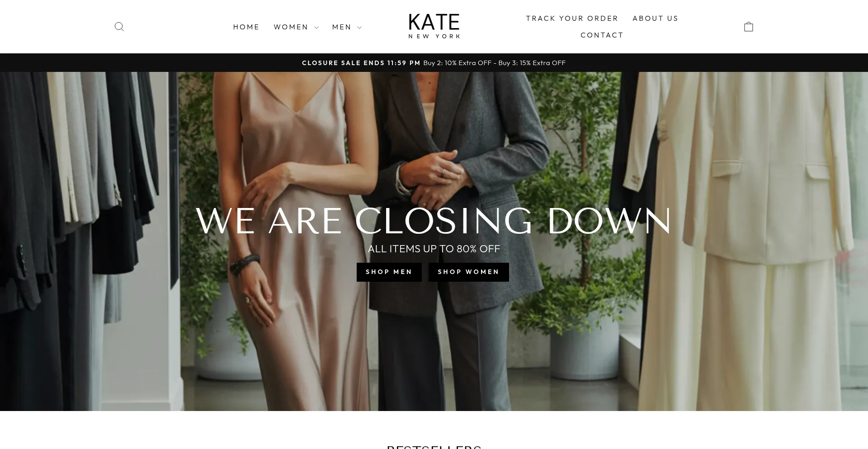
Task: Click the All Items 80% Off subtitle
Action: [x=434, y=249]
